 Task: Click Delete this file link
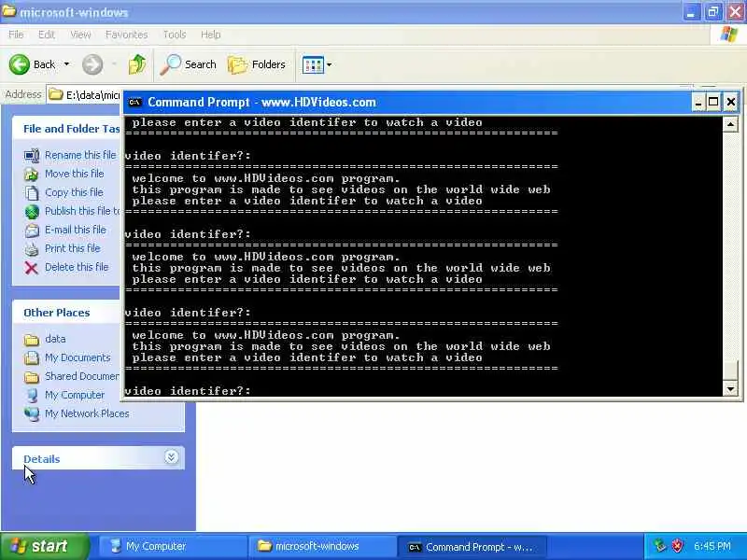(x=77, y=267)
